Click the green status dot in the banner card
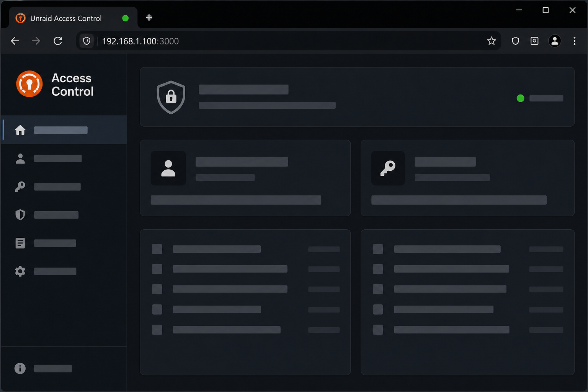588x392 pixels. point(520,98)
